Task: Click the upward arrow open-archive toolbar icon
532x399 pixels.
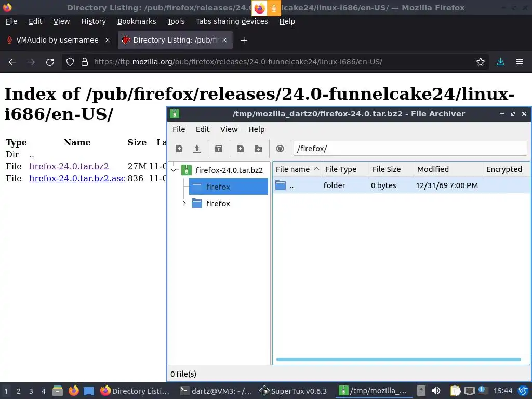Action: click(x=197, y=149)
